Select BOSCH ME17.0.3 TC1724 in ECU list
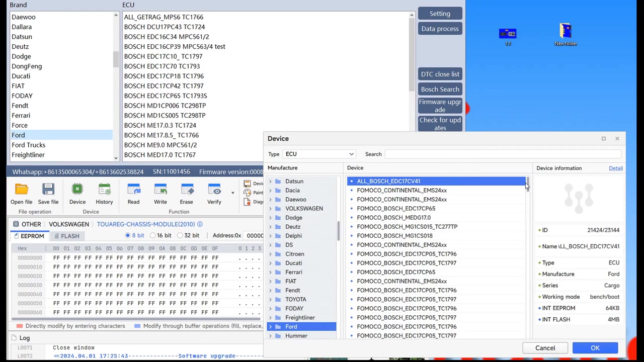The width and height of the screenshot is (644, 362). 266,125
